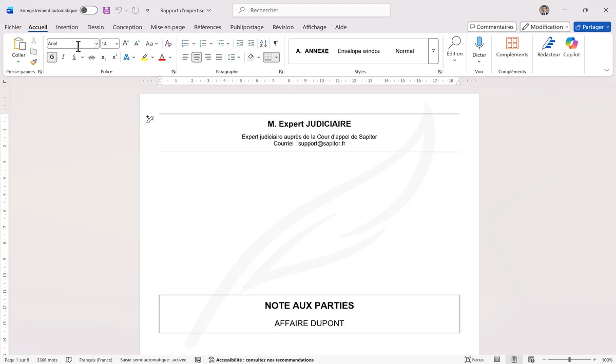Toggle Enregistrement automatique switch

pyautogui.click(x=88, y=10)
